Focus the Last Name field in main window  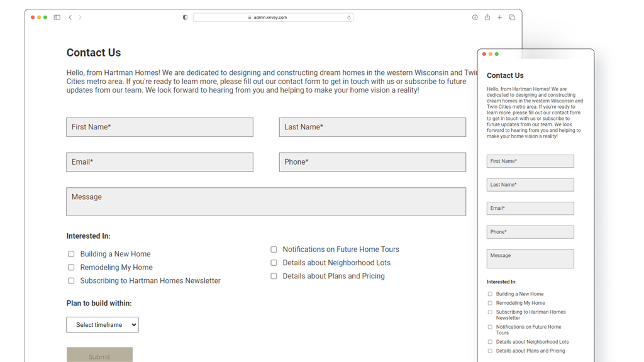[372, 127]
